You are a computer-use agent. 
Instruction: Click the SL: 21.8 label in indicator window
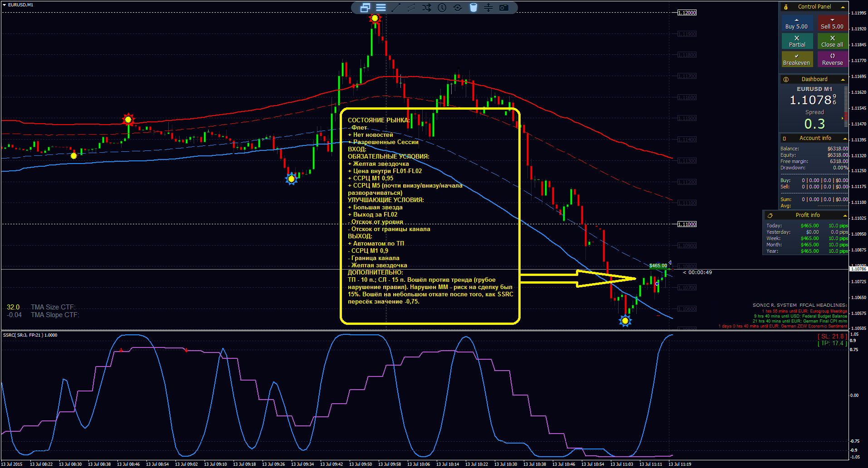click(x=832, y=336)
